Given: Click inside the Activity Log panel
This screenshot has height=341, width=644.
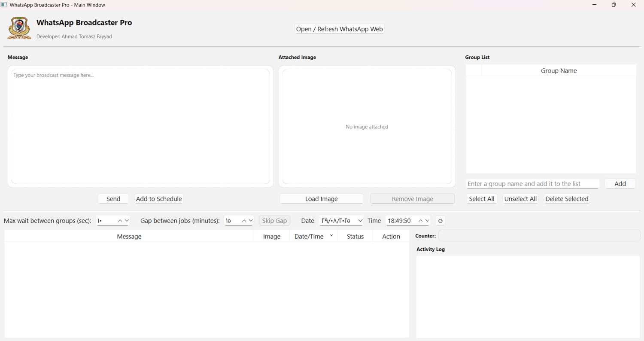Looking at the screenshot, I should click(x=528, y=296).
